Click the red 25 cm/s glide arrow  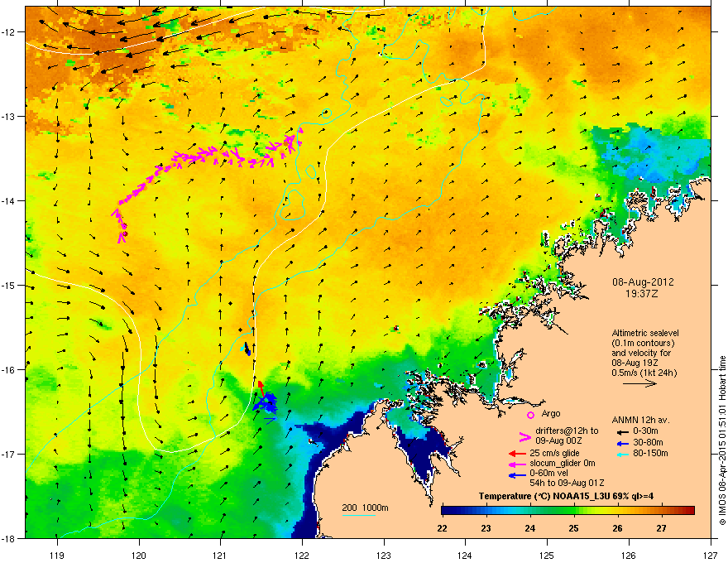[517, 454]
